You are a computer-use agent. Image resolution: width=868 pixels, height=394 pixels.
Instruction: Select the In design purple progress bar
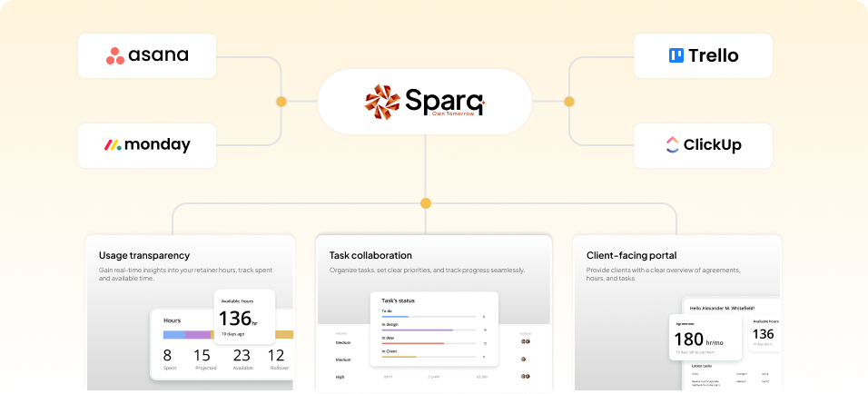coord(429,330)
